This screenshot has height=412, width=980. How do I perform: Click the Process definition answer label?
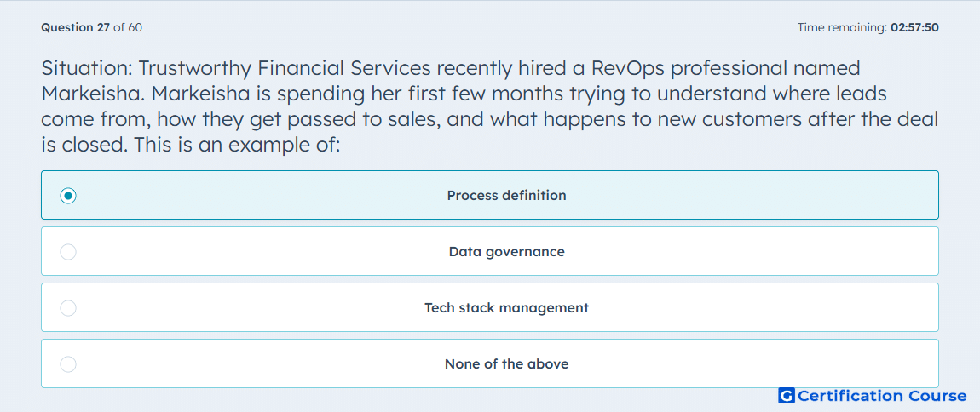[506, 196]
